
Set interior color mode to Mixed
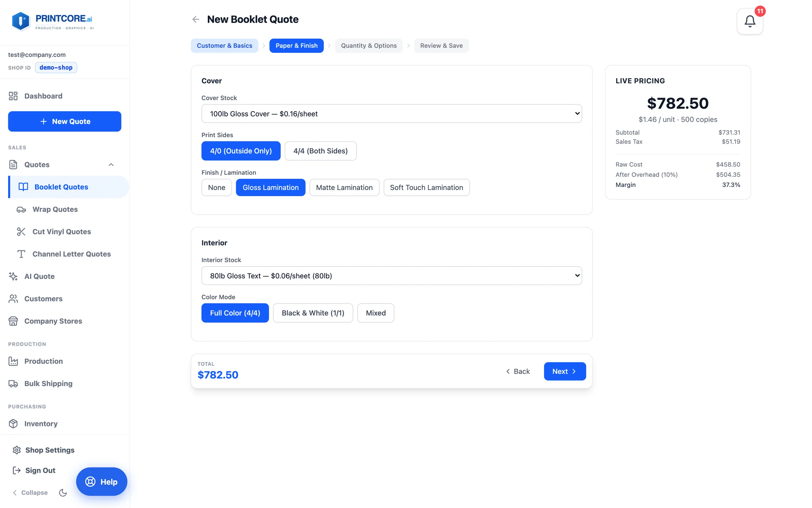click(376, 313)
